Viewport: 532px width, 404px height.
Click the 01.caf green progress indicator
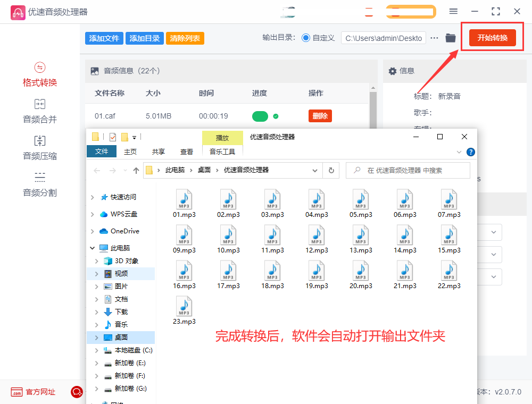coord(260,116)
